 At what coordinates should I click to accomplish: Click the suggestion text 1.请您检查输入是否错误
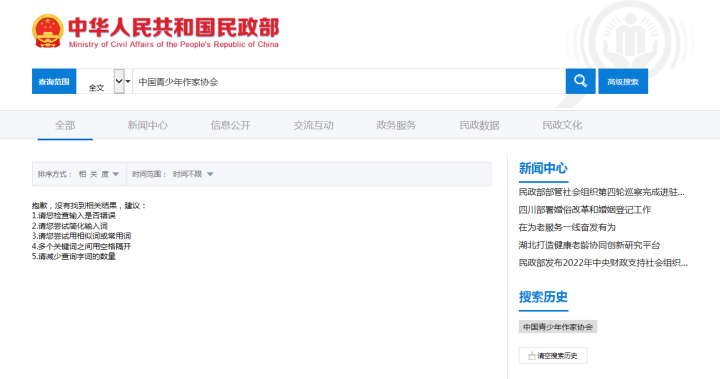coord(73,215)
